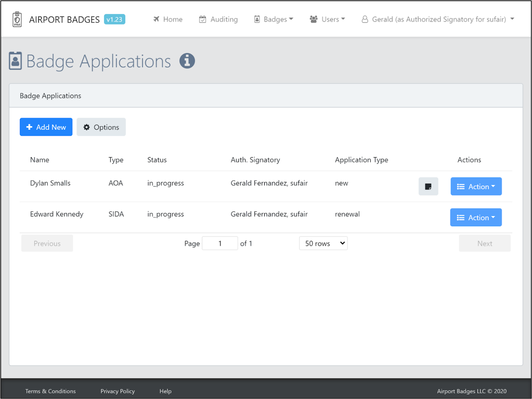Screen dimensions: 532x399
Task: Click in_progress status for Dylan Smalls
Action: coord(166,183)
